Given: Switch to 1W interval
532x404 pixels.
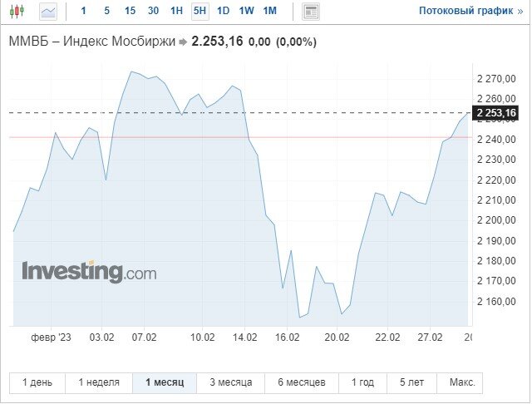Looking at the screenshot, I should coord(246,11).
